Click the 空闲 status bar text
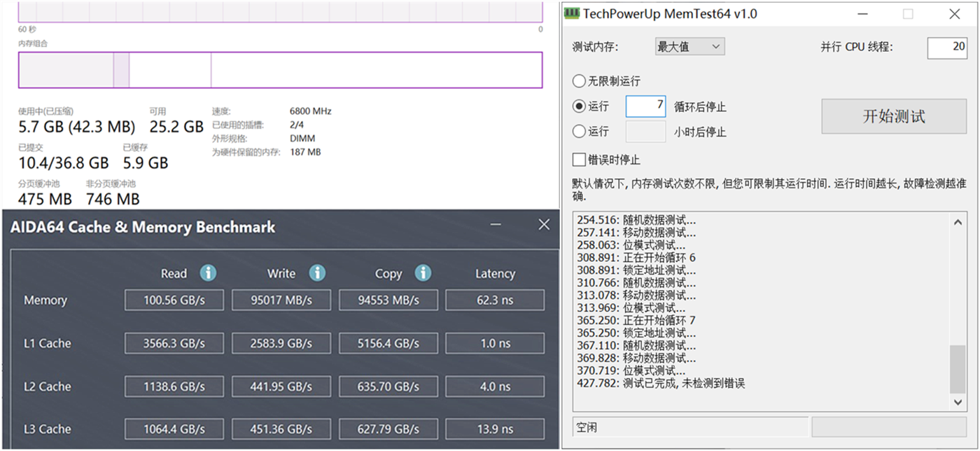 (x=587, y=426)
